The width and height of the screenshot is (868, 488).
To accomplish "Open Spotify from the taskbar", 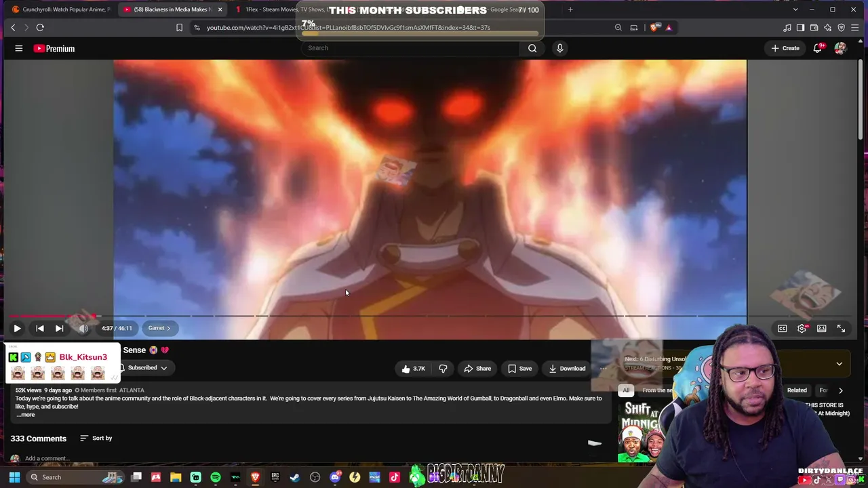I will tap(216, 477).
